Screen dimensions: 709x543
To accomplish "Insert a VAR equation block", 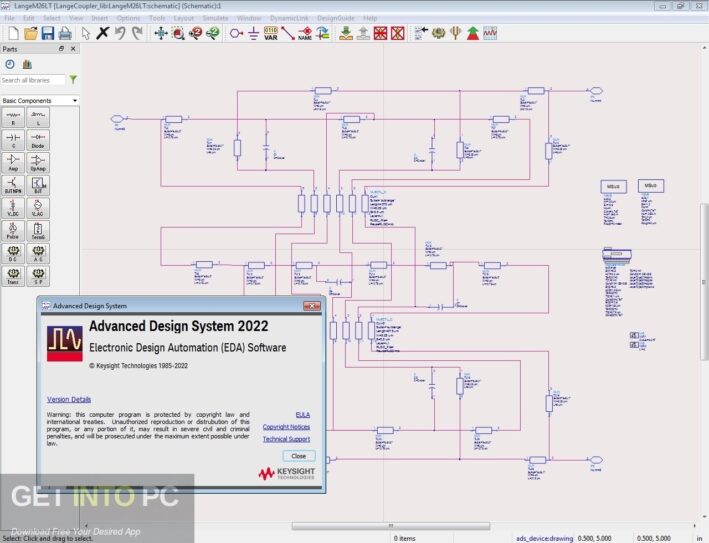I will point(271,33).
